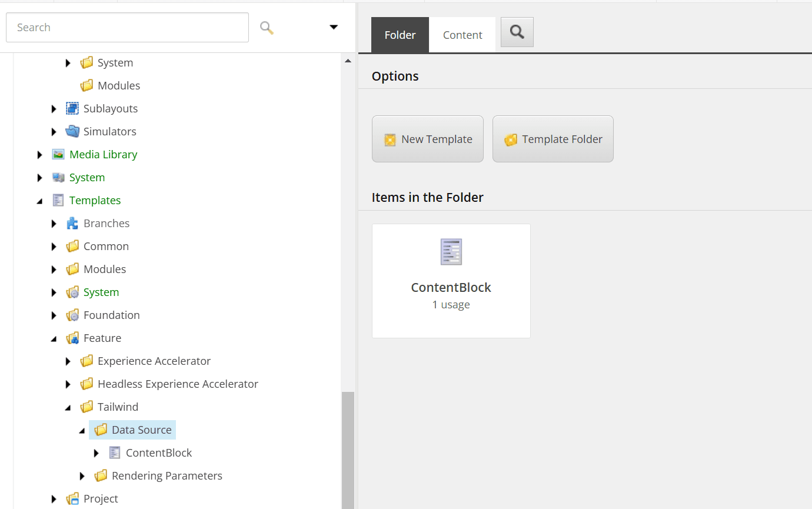
Task: Click the Templates node icon
Action: point(58,200)
